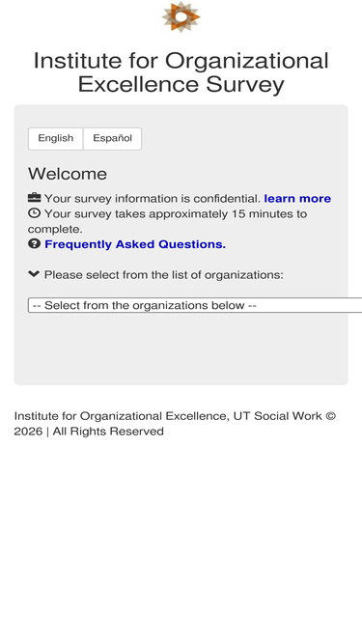Click the word complete in duration notice

55,229
